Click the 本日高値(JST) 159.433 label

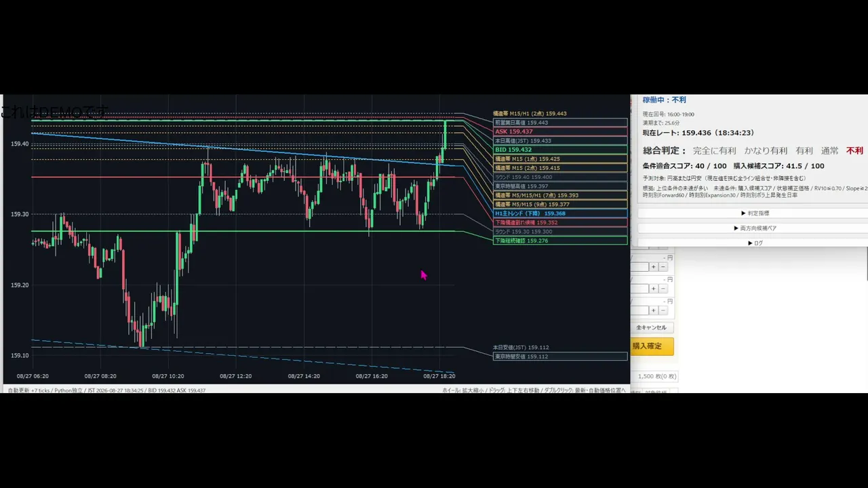point(560,141)
